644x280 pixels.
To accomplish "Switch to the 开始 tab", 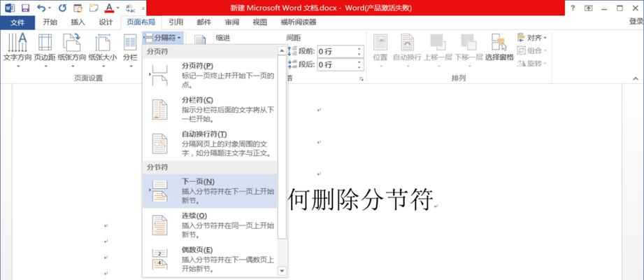I will click(x=50, y=22).
